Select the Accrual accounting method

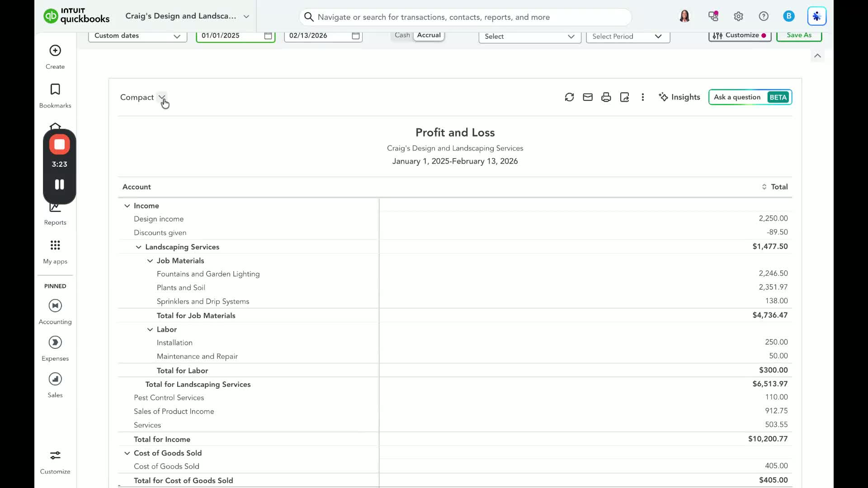pos(429,35)
